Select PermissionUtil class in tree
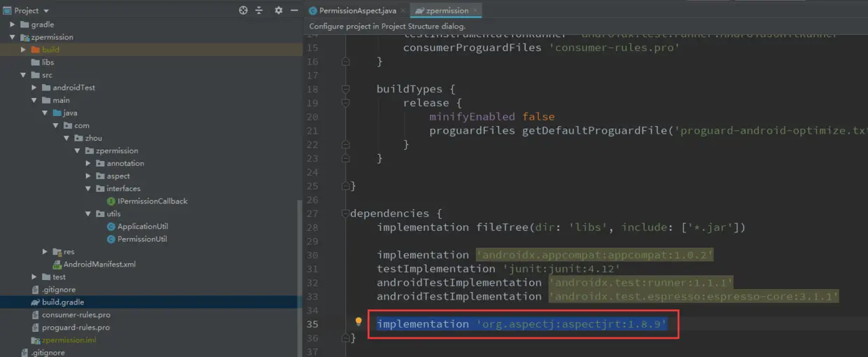 (142, 239)
